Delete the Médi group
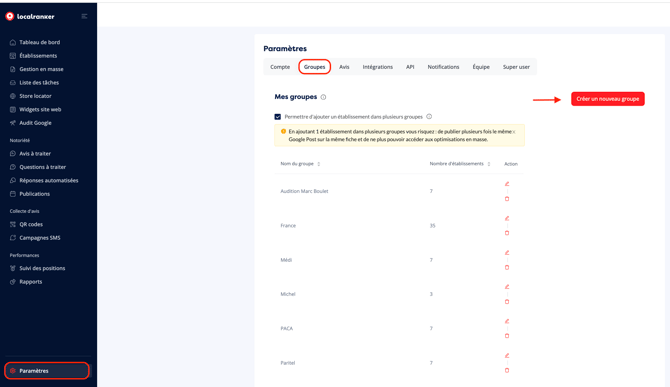Screen dimensions: 670x387 tap(507, 267)
